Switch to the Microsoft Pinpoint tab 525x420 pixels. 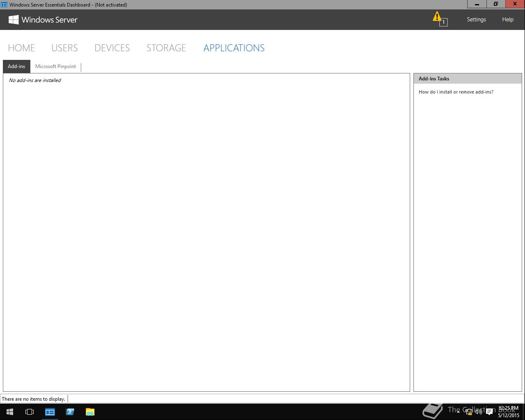point(55,66)
